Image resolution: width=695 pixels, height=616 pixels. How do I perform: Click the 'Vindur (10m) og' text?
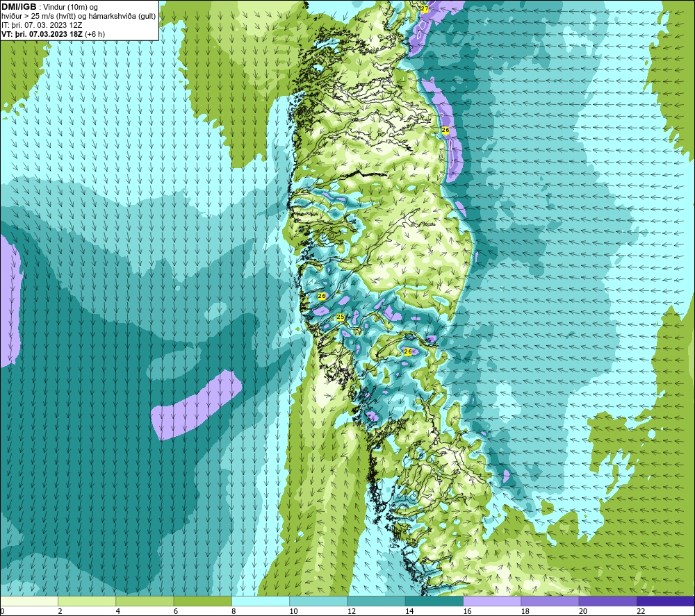pos(72,8)
